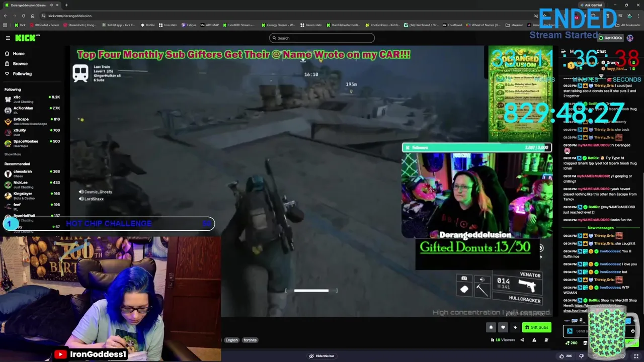Click the fortnite tag
The image size is (644, 362).
pos(250,340)
